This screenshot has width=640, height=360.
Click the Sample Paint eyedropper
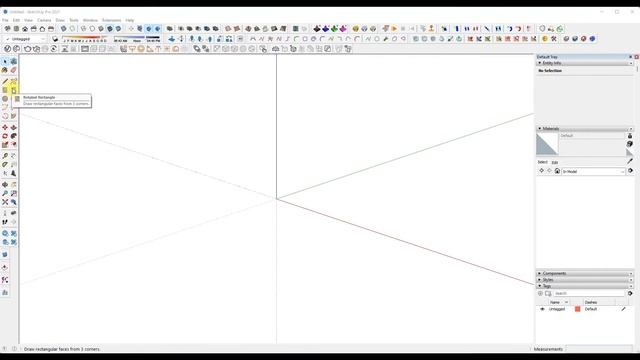[x=630, y=162]
